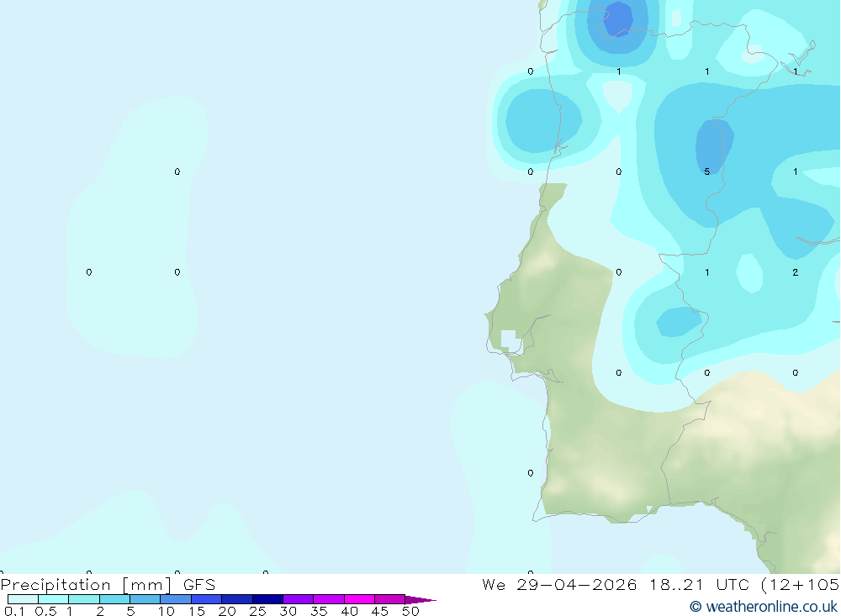Click the above-50 arrow tip of legend
841x616 pixels.
point(420,600)
